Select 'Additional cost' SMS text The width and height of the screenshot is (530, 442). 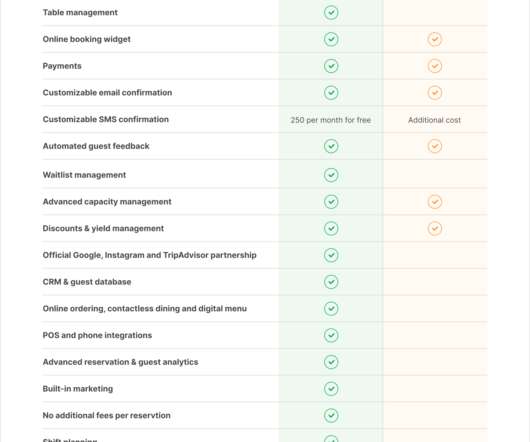434,120
